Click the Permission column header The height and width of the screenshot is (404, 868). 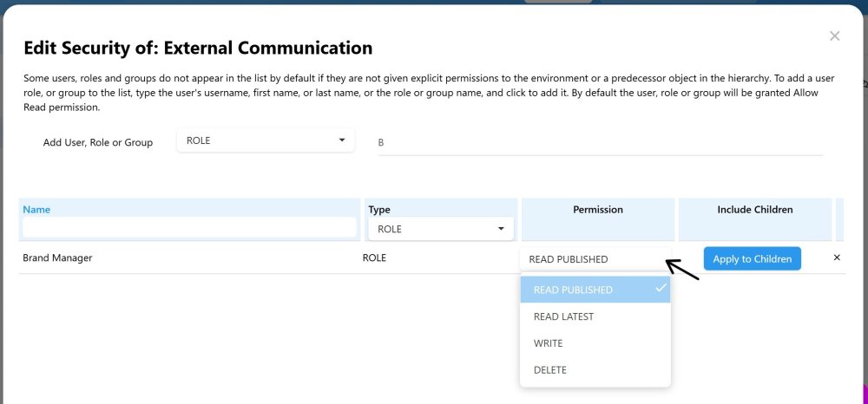[x=597, y=210]
